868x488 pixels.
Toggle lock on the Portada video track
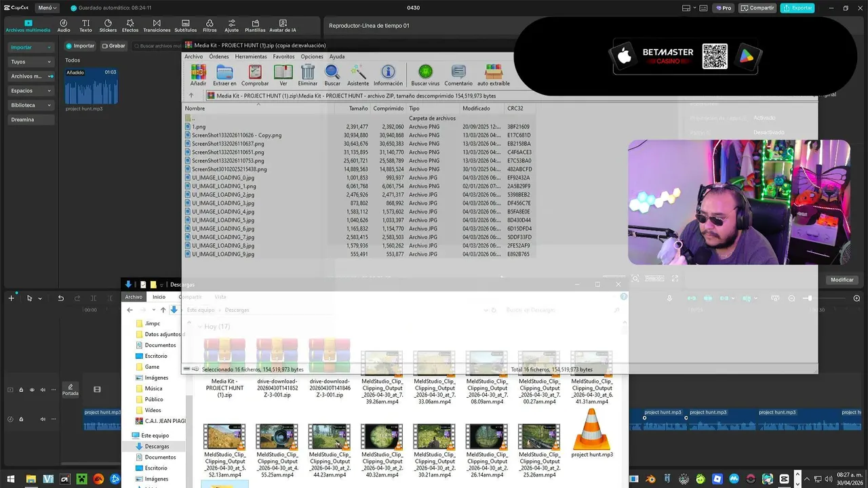[x=21, y=390]
